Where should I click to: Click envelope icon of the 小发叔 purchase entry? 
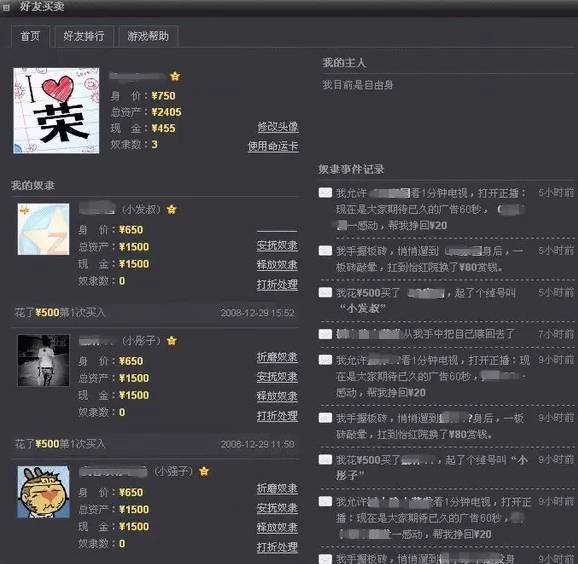(325, 293)
